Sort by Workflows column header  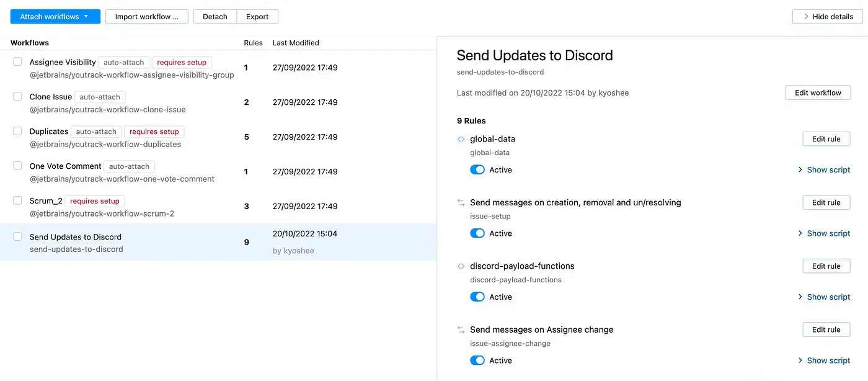[x=30, y=43]
